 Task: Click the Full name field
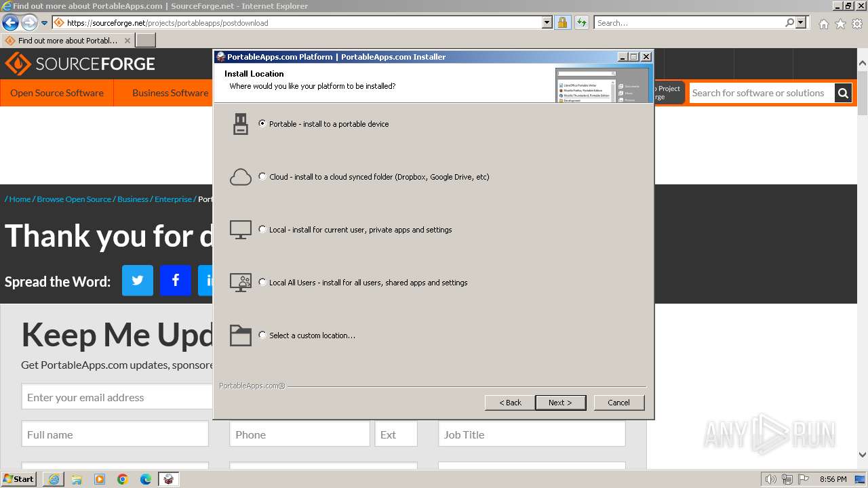(x=115, y=434)
